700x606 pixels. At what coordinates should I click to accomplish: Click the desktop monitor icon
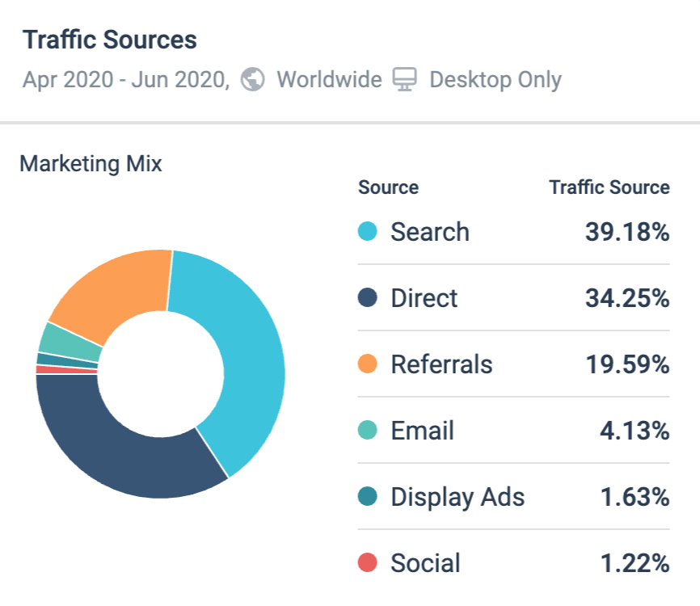pyautogui.click(x=405, y=79)
